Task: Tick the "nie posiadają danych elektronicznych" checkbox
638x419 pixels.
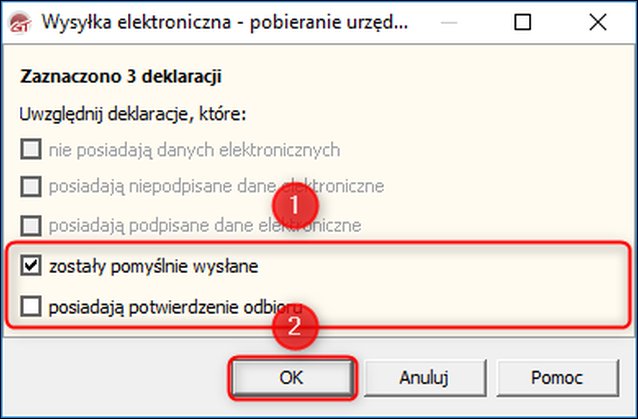Action: click(x=31, y=149)
